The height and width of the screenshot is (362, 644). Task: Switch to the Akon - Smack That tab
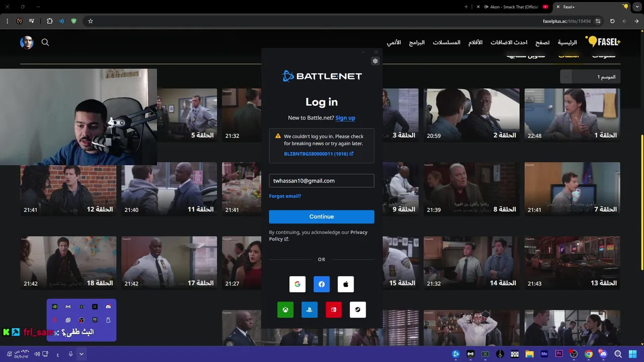(512, 7)
